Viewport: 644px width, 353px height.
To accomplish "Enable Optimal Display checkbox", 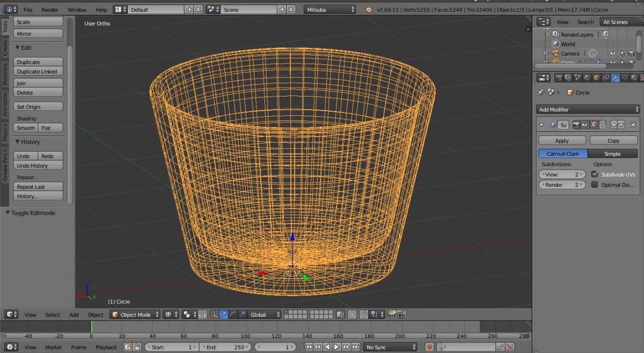I will click(595, 185).
